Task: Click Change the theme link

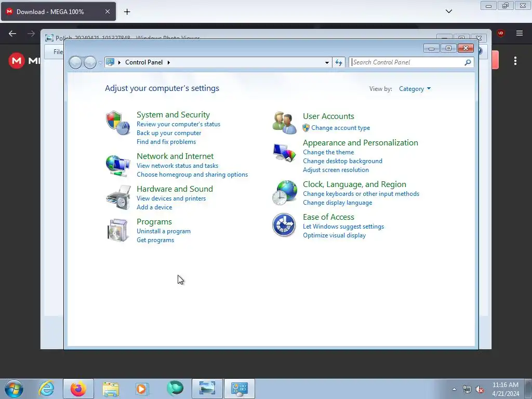Action: (328, 152)
